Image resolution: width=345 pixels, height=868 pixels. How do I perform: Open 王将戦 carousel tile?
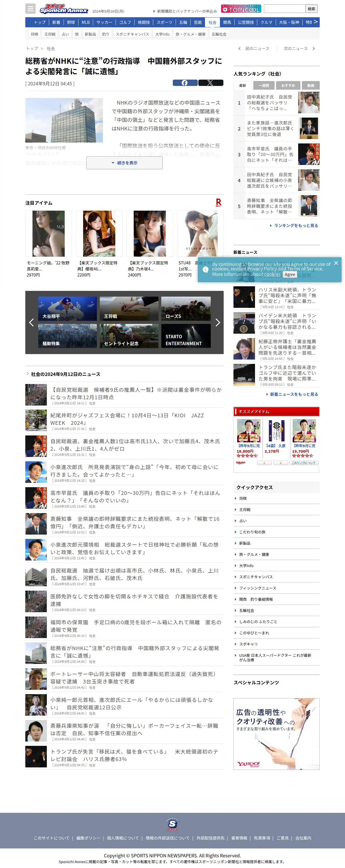point(129,309)
